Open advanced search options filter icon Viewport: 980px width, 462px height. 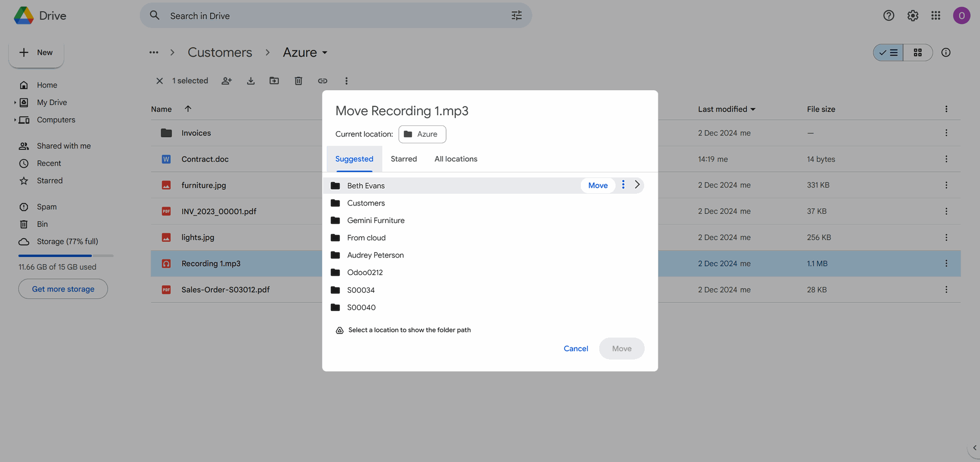(517, 16)
